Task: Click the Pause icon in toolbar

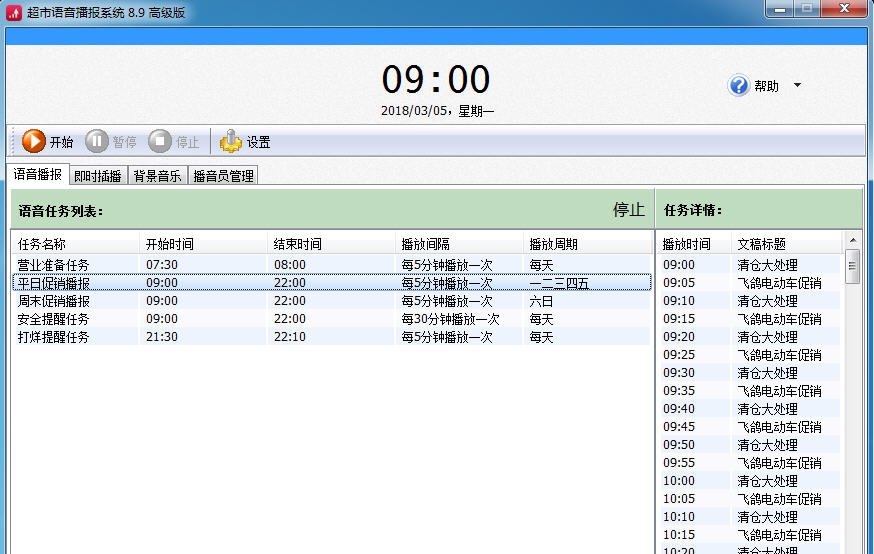Action: coord(96,142)
